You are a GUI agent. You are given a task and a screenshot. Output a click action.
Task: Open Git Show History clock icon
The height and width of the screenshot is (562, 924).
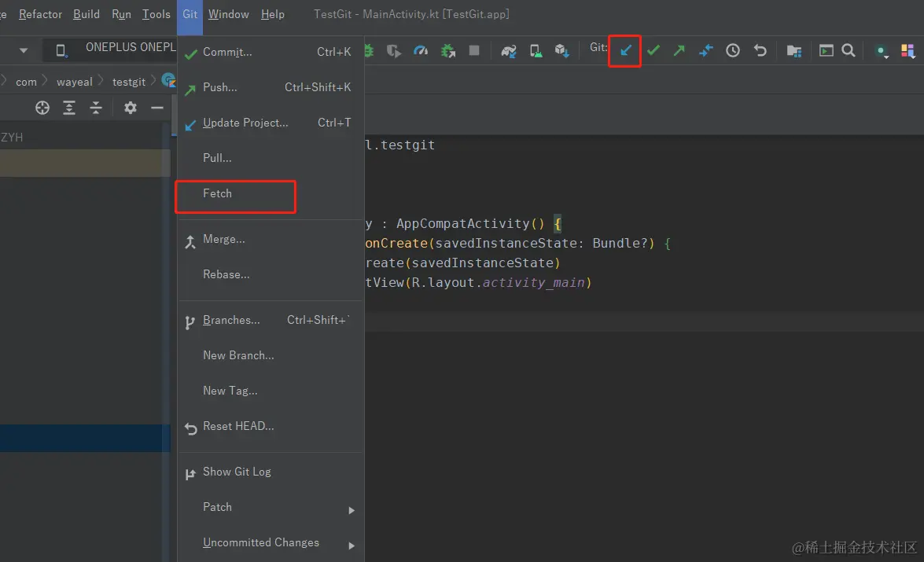(732, 50)
